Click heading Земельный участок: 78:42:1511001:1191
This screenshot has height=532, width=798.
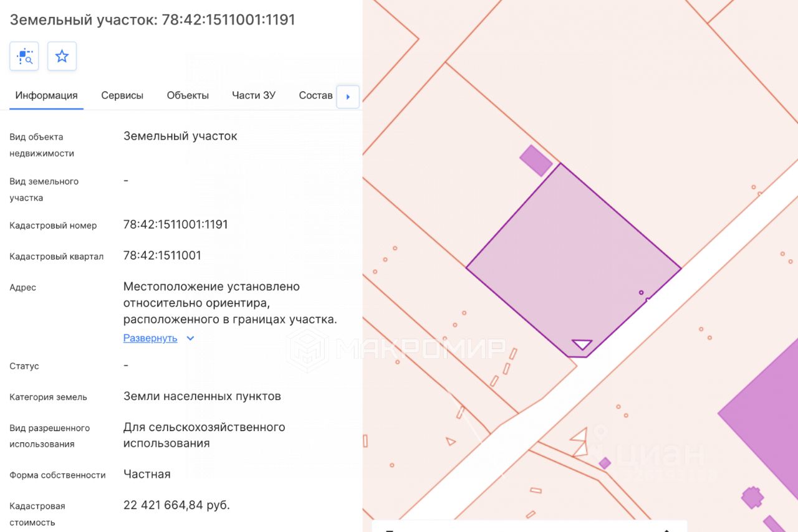[153, 20]
